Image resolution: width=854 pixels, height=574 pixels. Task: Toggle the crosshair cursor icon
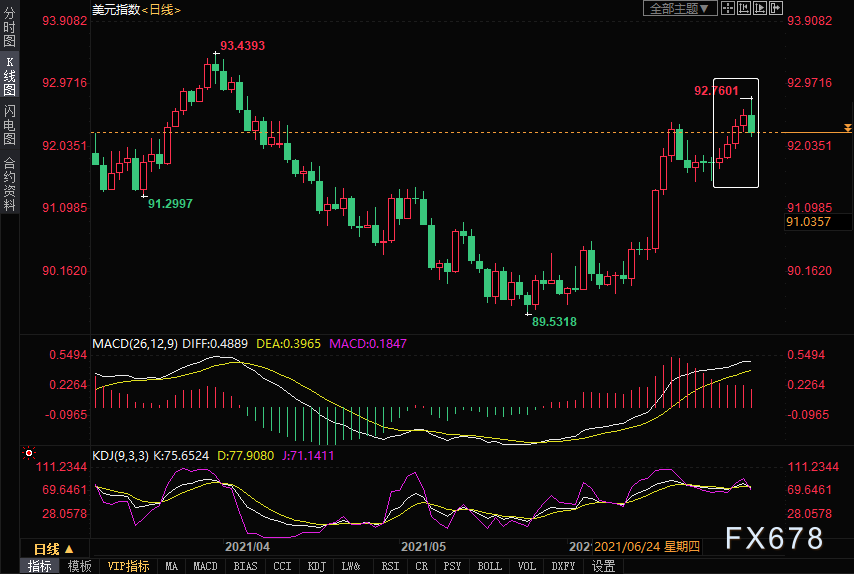728,8
